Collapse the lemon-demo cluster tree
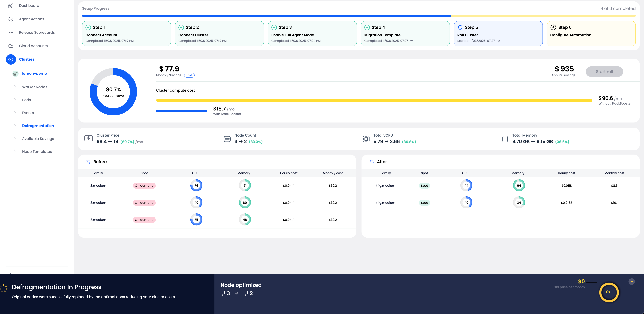Image resolution: width=644 pixels, height=314 pixels. click(34, 74)
